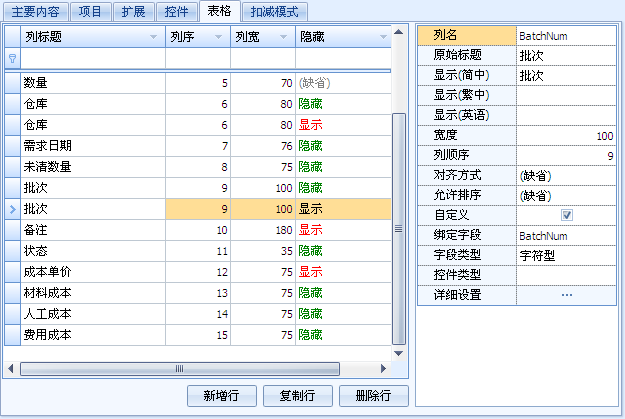Click the filter row funnel icon
The width and height of the screenshot is (625, 419).
12,59
